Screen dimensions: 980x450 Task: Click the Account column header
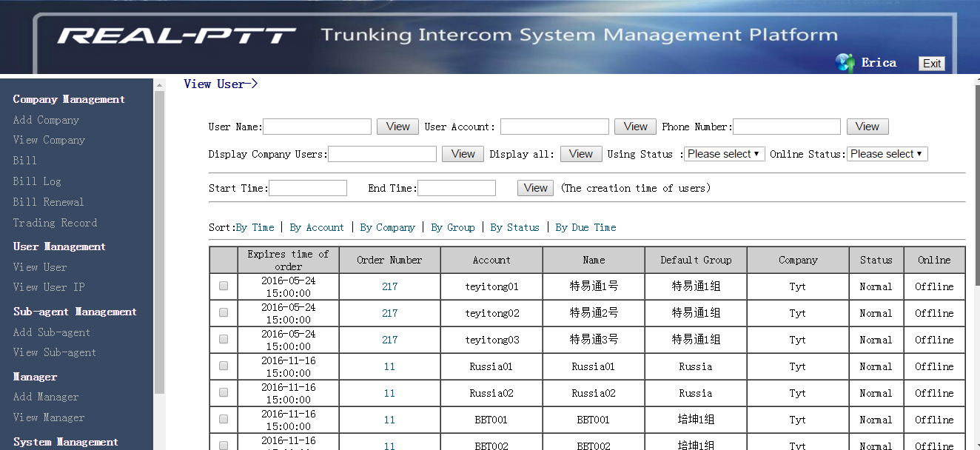[491, 260]
